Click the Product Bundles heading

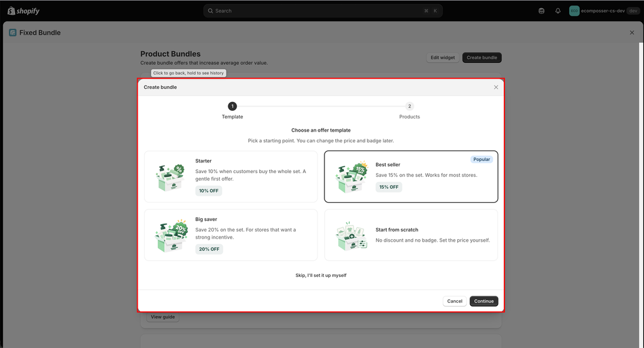tap(170, 54)
